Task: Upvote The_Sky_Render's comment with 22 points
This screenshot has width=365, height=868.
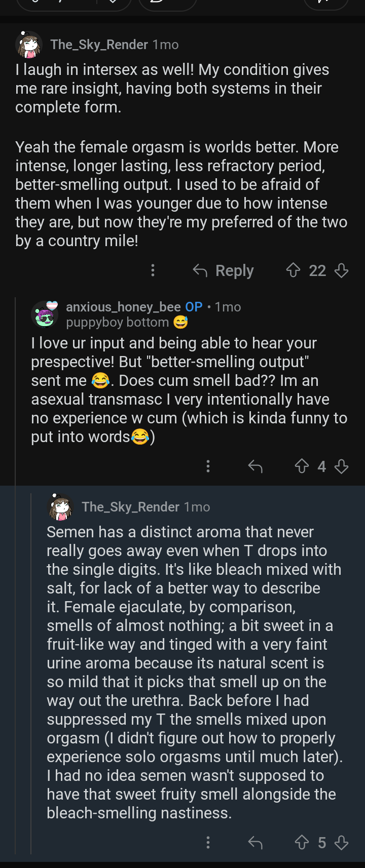Action: (x=294, y=270)
